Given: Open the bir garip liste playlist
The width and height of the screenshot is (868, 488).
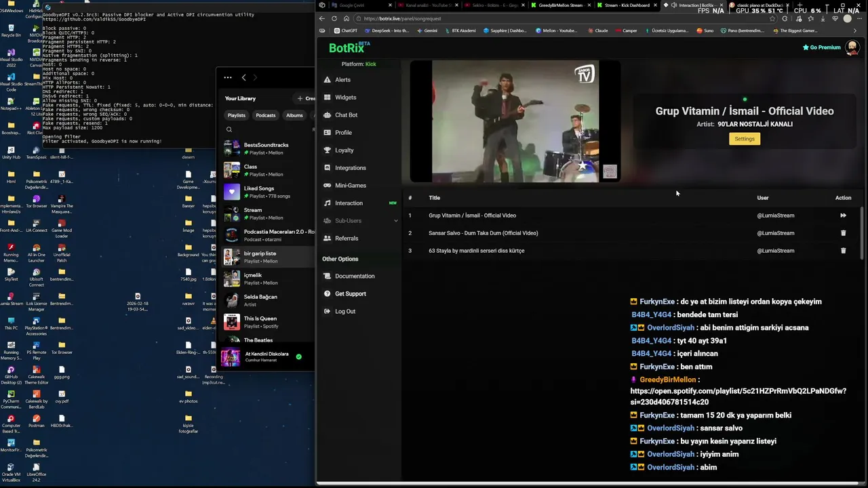Looking at the screenshot, I should coord(269,257).
